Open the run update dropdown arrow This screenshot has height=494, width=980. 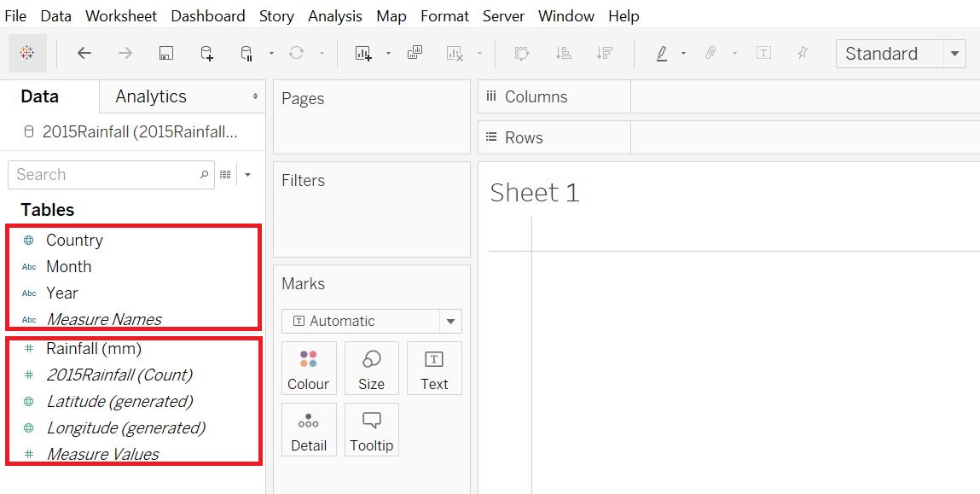tap(322, 54)
